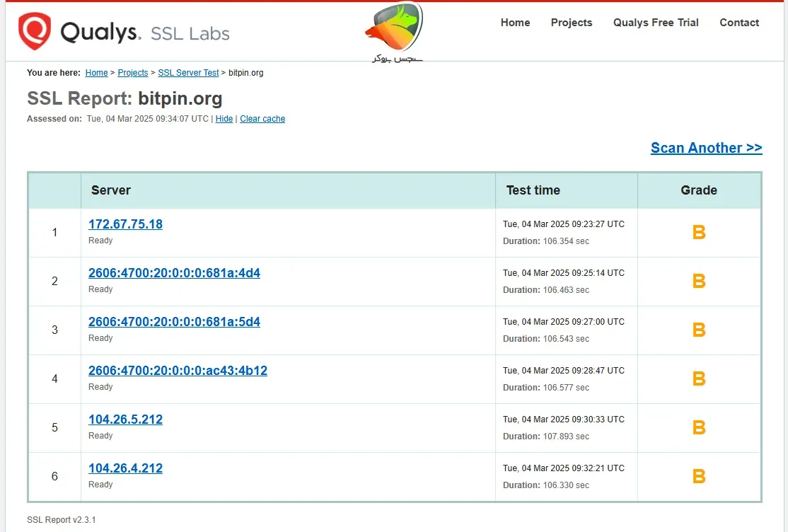Click duration 106.463 sec

[x=546, y=290]
